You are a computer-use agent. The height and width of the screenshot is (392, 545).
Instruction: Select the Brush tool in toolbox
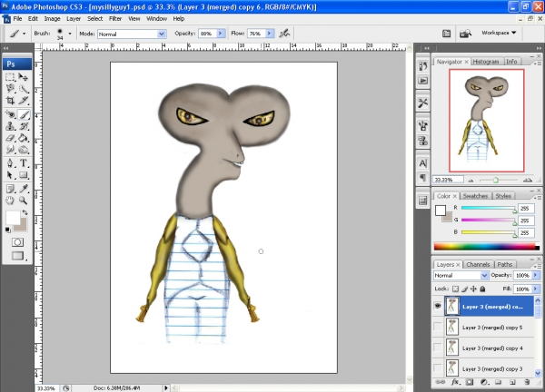(24, 114)
